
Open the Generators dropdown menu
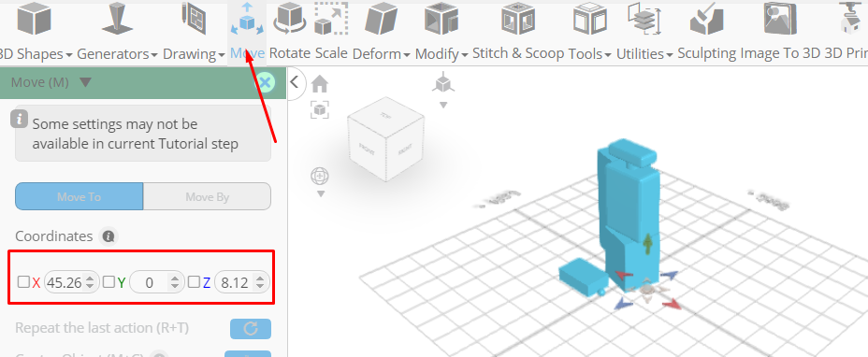(117, 53)
